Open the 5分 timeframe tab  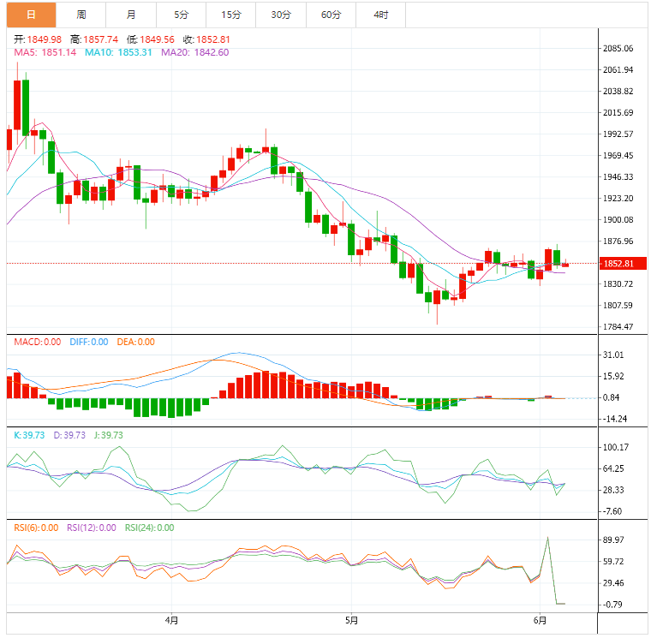(x=181, y=15)
